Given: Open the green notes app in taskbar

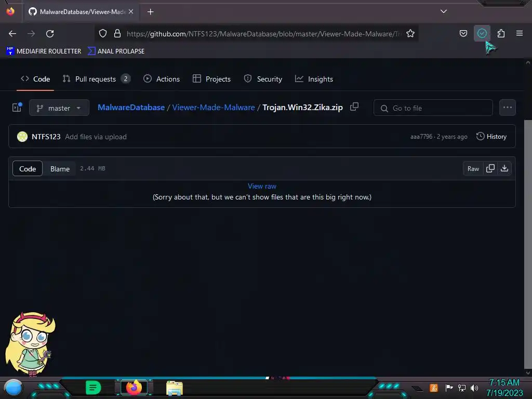Looking at the screenshot, I should click(93, 388).
